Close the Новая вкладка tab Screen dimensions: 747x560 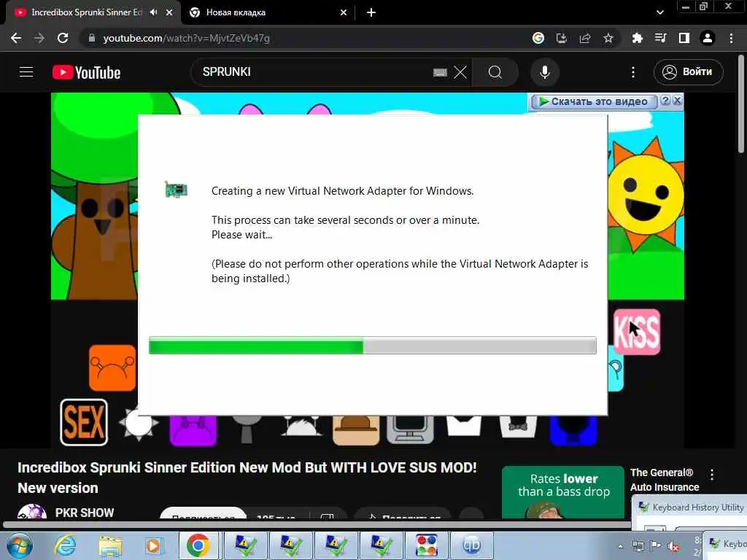(x=344, y=12)
